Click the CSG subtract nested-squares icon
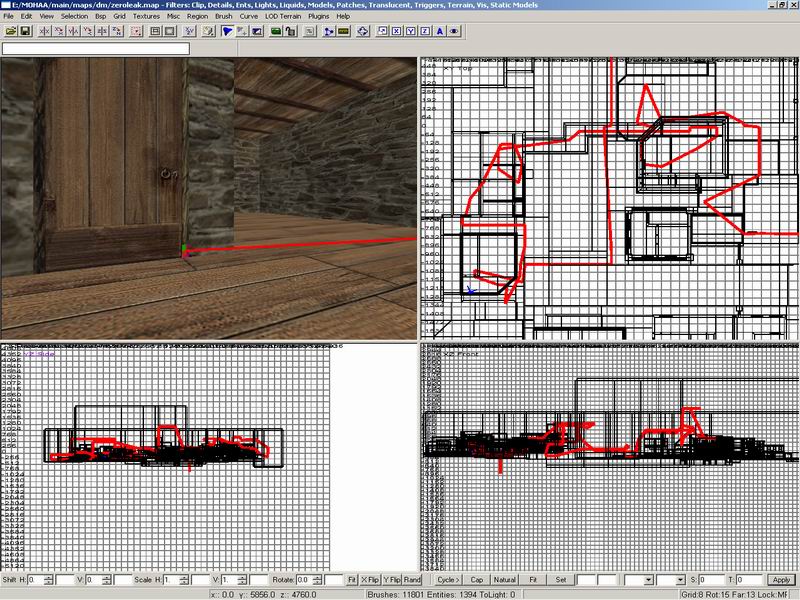The height and width of the screenshot is (600, 800). point(156,32)
